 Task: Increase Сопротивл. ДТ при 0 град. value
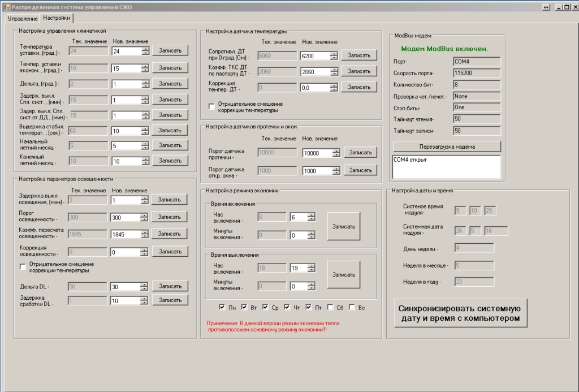tap(334, 53)
